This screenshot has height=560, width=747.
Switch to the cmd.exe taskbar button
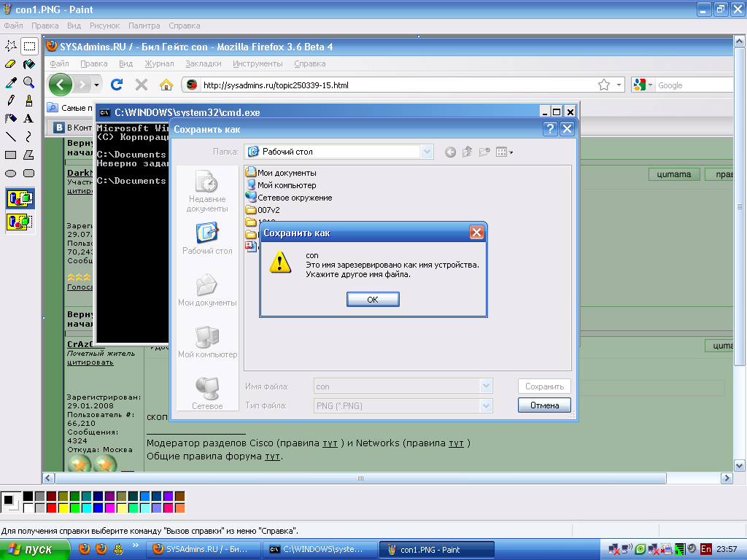pos(320,550)
